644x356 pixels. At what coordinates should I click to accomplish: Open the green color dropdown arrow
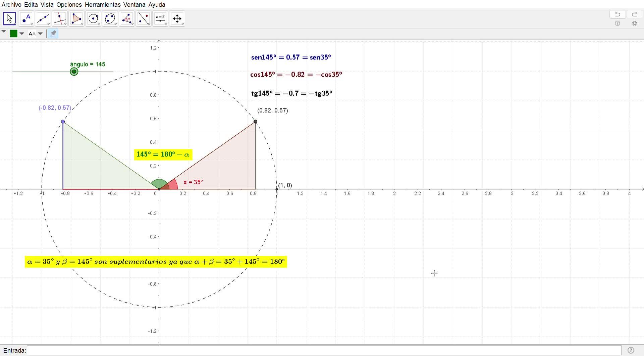22,34
